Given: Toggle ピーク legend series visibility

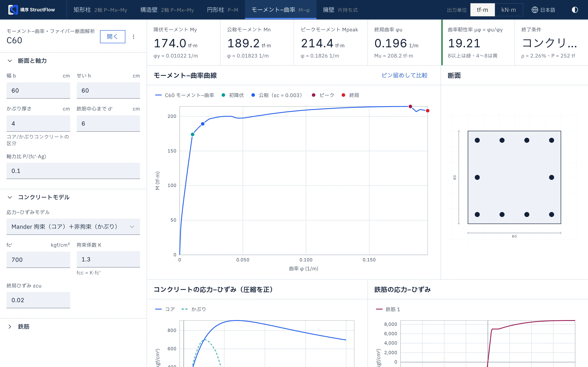Looking at the screenshot, I should [x=323, y=95].
